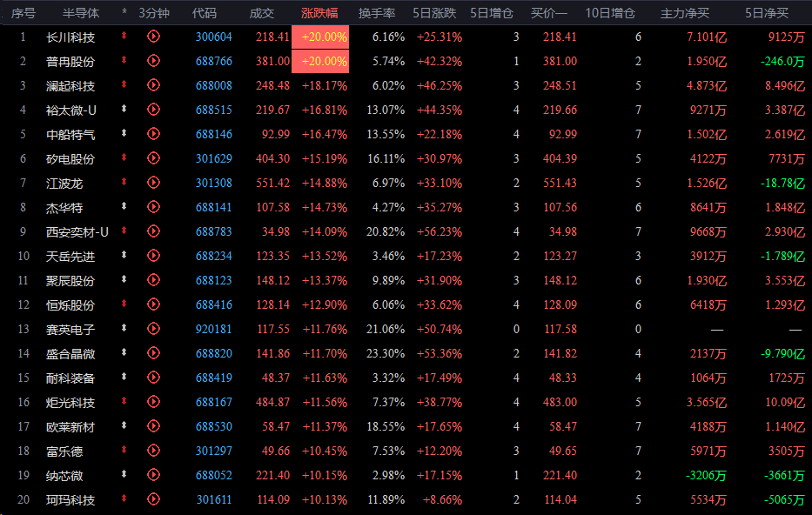Click the red marker icon beside 江波龙
This screenshot has width=812, height=515.
coord(124,182)
